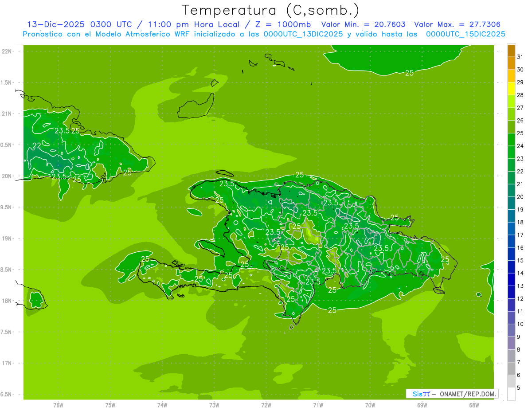Click the 1.5N latitude axis label
This screenshot has width=532, height=411.
7,82
